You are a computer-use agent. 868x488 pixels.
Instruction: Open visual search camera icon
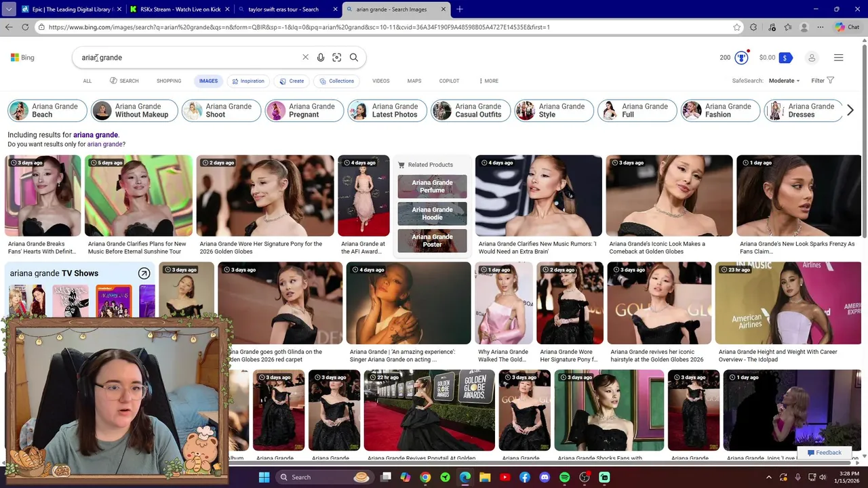[x=337, y=58]
